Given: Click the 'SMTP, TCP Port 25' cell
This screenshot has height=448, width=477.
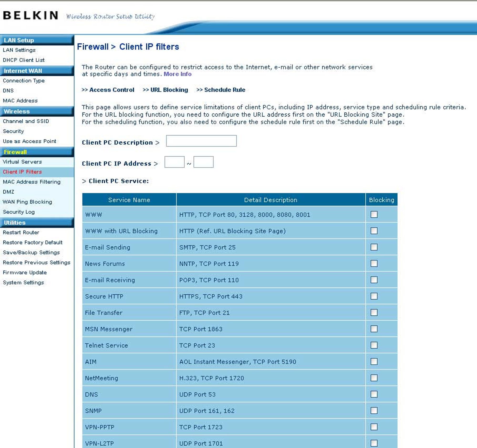Looking at the screenshot, I should (x=271, y=247).
